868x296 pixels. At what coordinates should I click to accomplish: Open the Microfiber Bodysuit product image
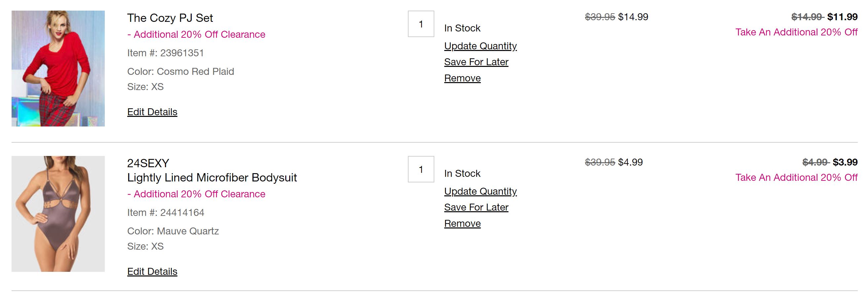(58, 214)
